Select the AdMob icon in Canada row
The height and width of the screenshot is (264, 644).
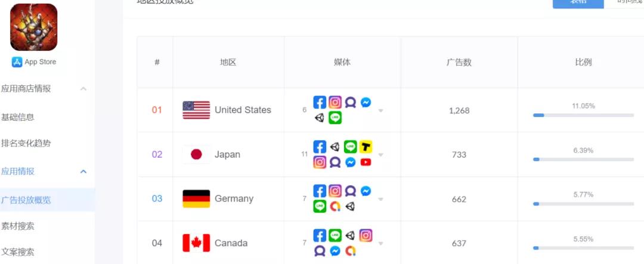click(x=351, y=251)
